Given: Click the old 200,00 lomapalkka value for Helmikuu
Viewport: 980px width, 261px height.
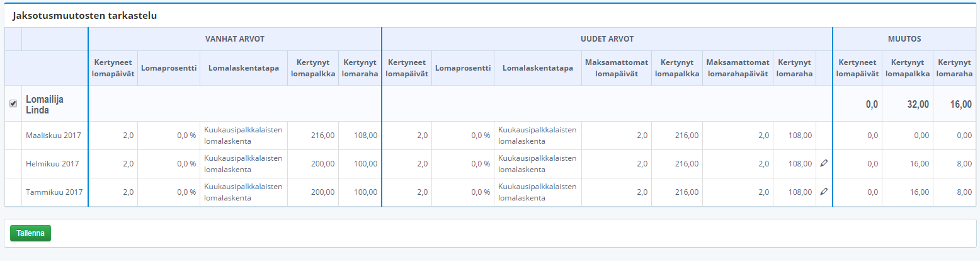Looking at the screenshot, I should (322, 164).
